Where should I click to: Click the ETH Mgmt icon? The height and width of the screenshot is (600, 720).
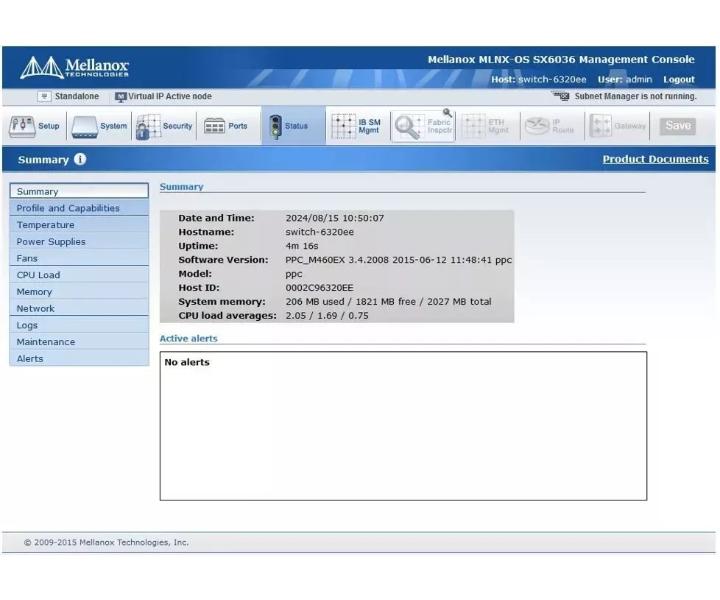pos(473,126)
